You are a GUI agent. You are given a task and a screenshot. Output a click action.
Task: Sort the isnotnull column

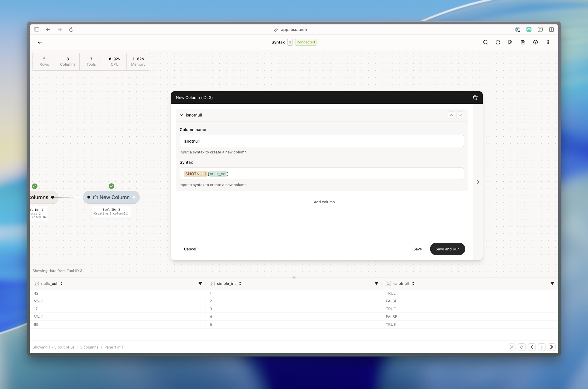[x=413, y=284]
